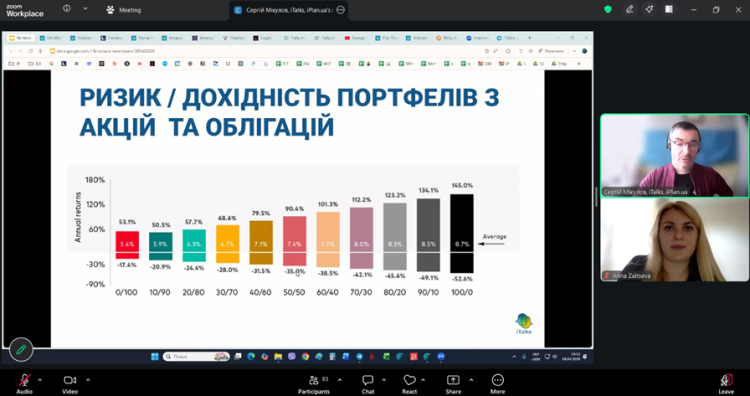Select Anna Zaitseva video thumbnail
The image size is (750, 396).
pyautogui.click(x=674, y=240)
